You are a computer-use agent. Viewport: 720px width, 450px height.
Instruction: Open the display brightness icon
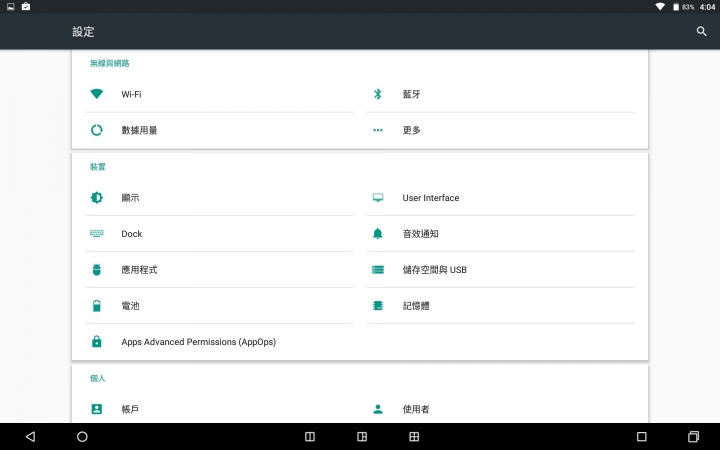point(96,197)
